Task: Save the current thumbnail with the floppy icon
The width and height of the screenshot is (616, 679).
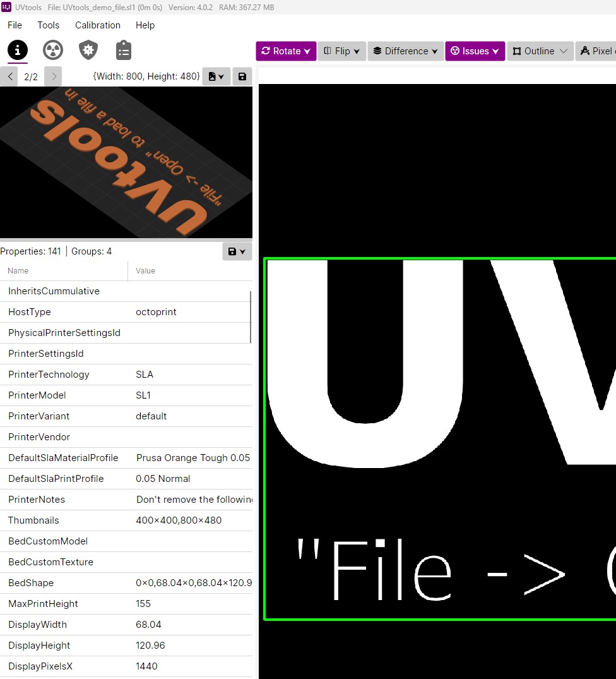Action: tap(242, 76)
